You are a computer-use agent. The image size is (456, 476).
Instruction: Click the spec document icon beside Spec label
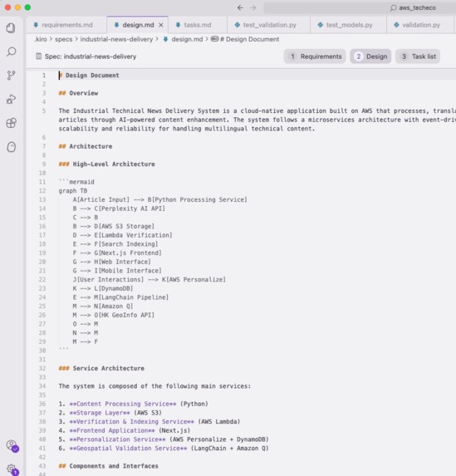click(x=38, y=56)
